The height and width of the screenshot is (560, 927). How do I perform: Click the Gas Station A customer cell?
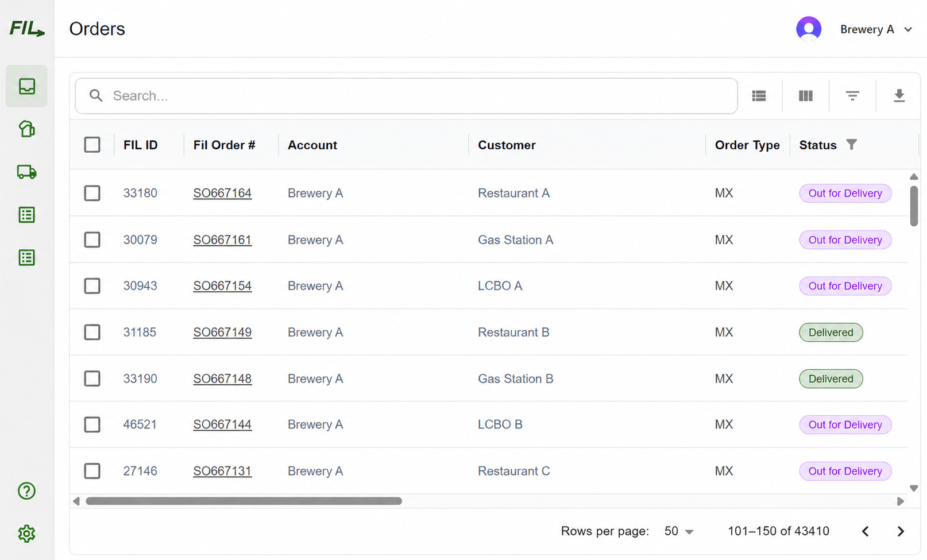515,240
